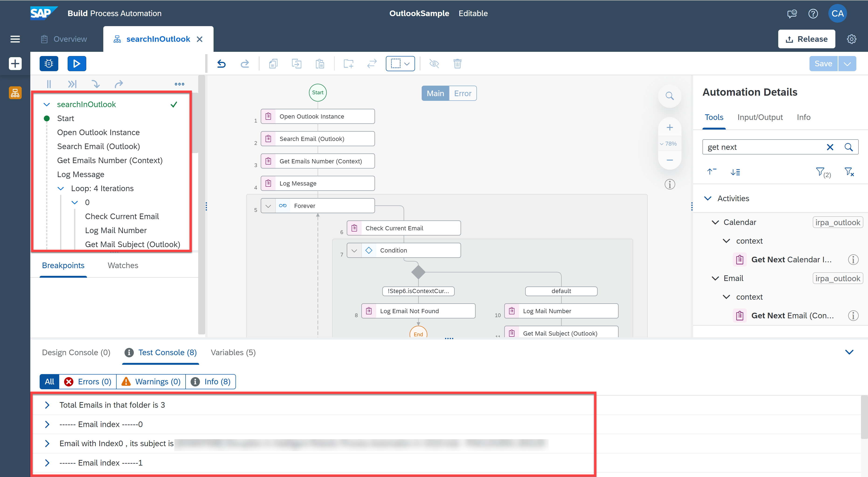Open the Input/Output tab
This screenshot has height=477, width=868.
(x=760, y=117)
